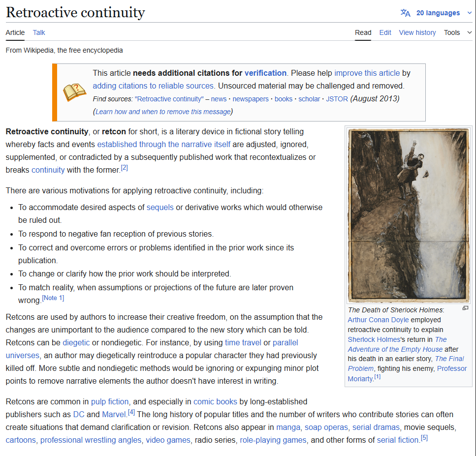Image resolution: width=476 pixels, height=456 pixels.
Task: Click the Sherlock Holmes caption link
Action: (374, 339)
